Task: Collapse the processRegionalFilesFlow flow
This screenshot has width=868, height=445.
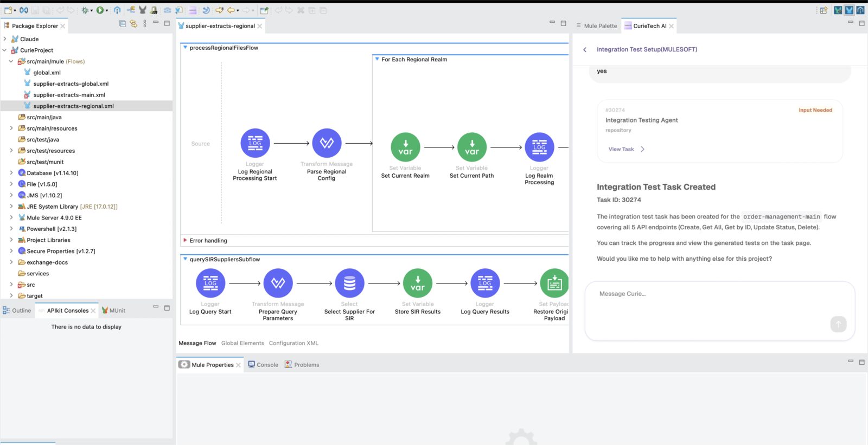Action: (185, 48)
